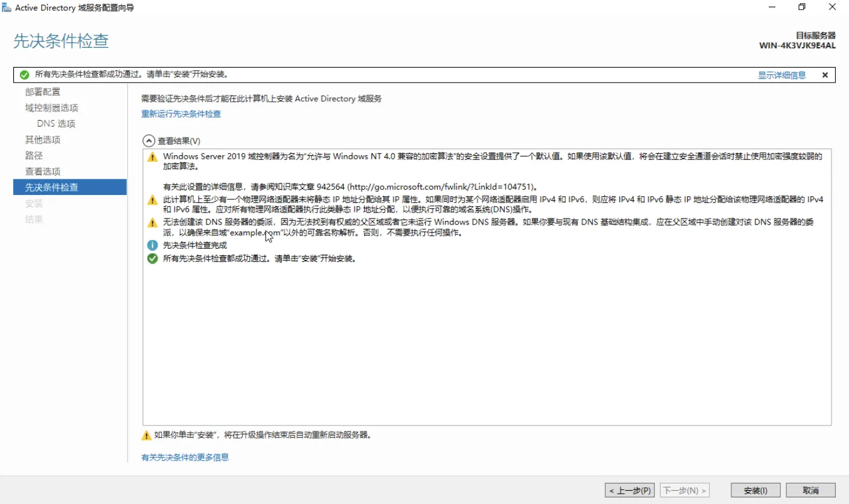Click the wizard app icon in title bar
The width and height of the screenshot is (849, 504).
point(7,8)
